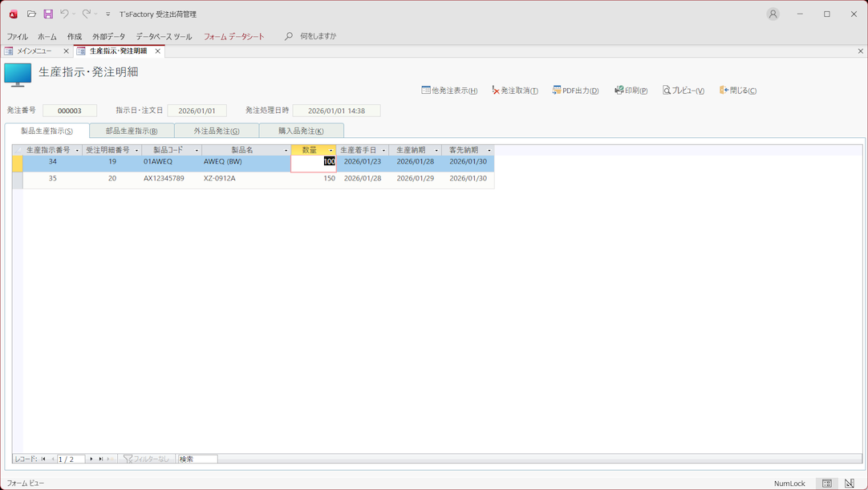Expand the 製品名 column header dropdown

pyautogui.click(x=286, y=151)
